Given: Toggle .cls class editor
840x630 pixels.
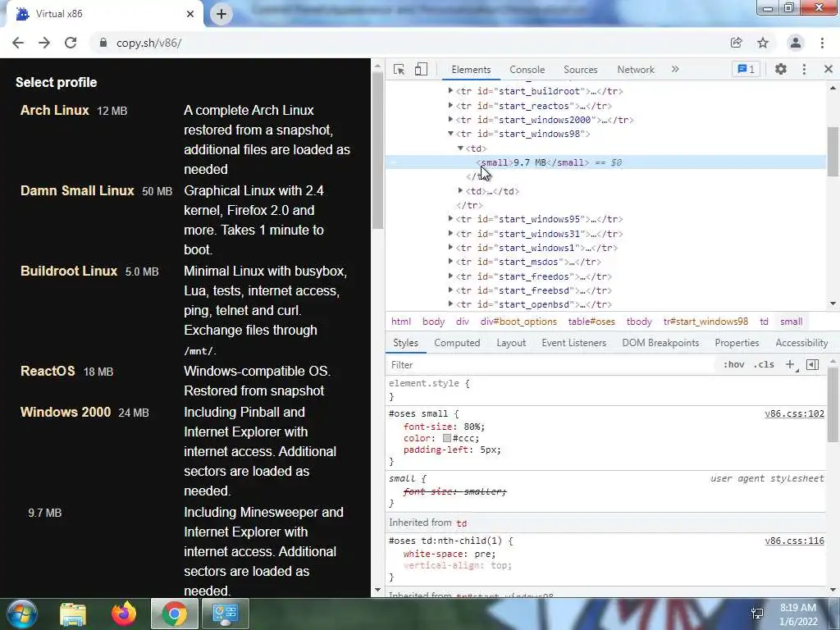Looking at the screenshot, I should coord(764,364).
